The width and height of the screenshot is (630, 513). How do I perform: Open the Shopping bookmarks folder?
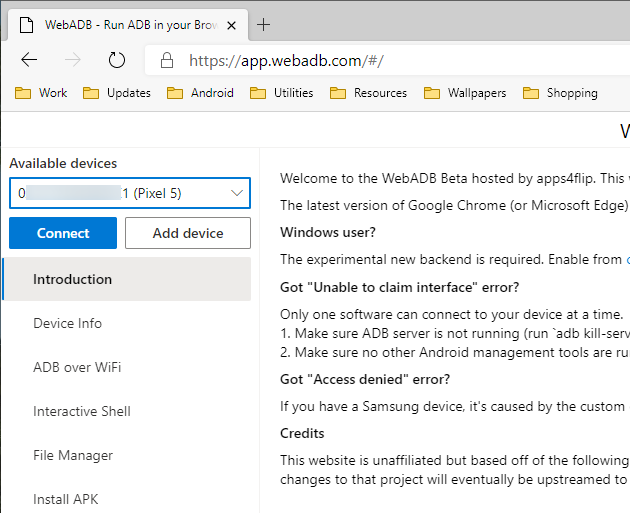click(561, 93)
